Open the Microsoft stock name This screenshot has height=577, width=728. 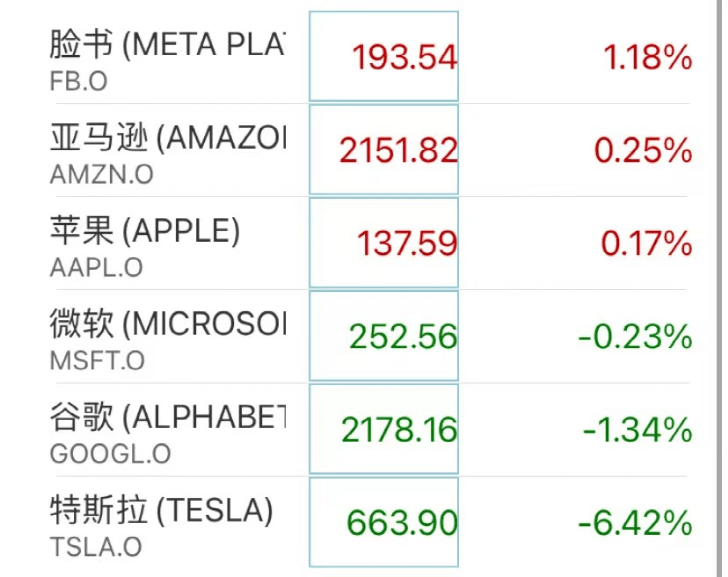click(x=168, y=324)
